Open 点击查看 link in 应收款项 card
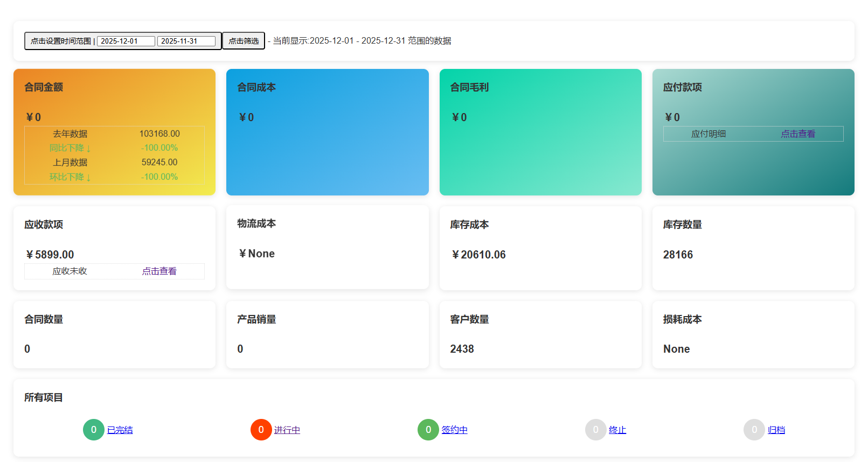 (x=159, y=271)
